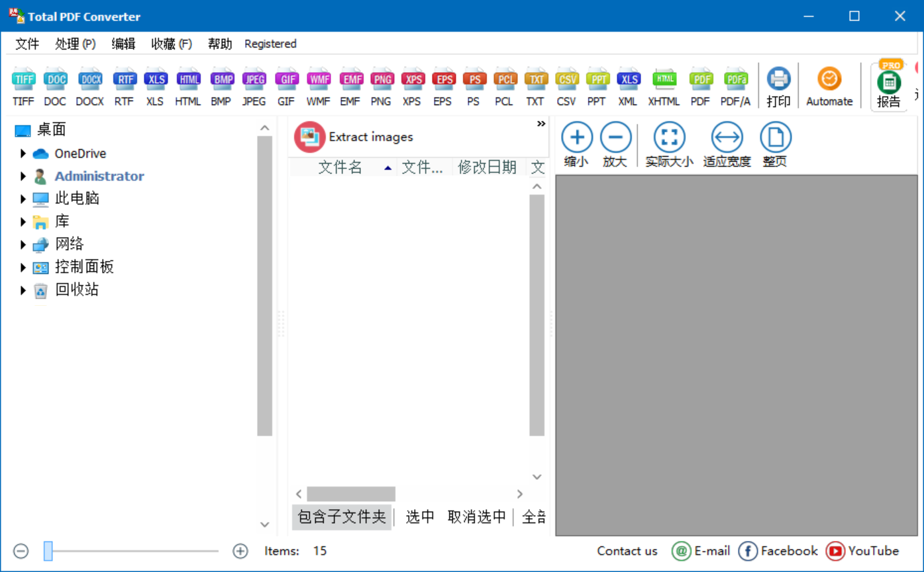Pick the RTF conversion icon
The image size is (924, 572).
pyautogui.click(x=124, y=86)
